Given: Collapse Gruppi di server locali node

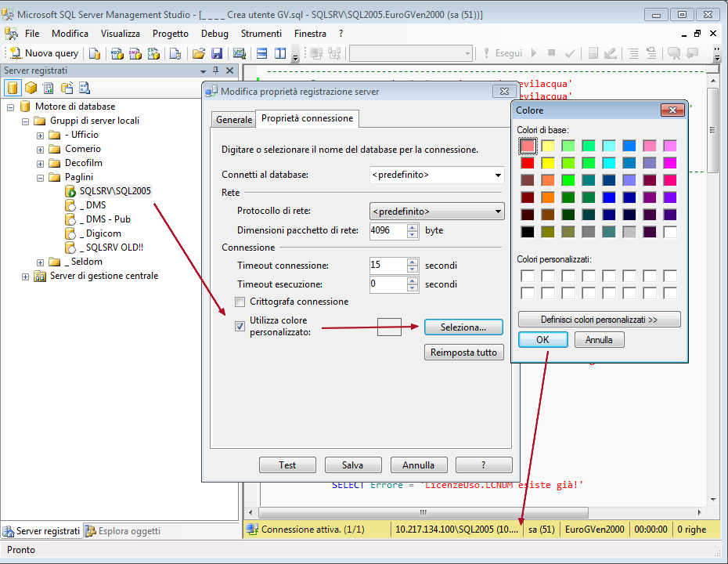Looking at the screenshot, I should click(x=26, y=121).
